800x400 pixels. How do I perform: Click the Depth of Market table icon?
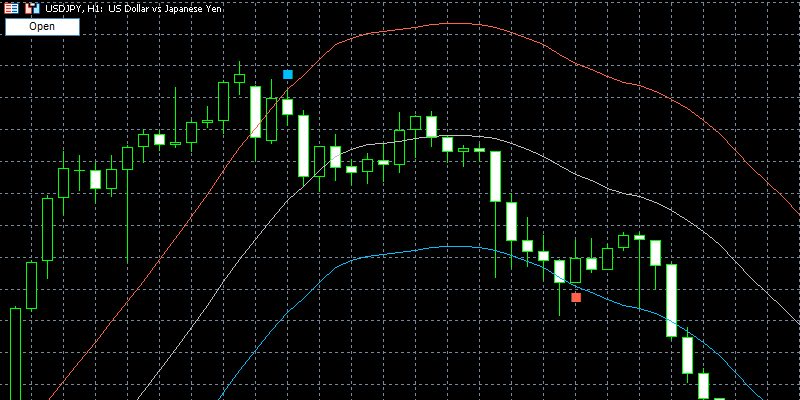point(12,9)
